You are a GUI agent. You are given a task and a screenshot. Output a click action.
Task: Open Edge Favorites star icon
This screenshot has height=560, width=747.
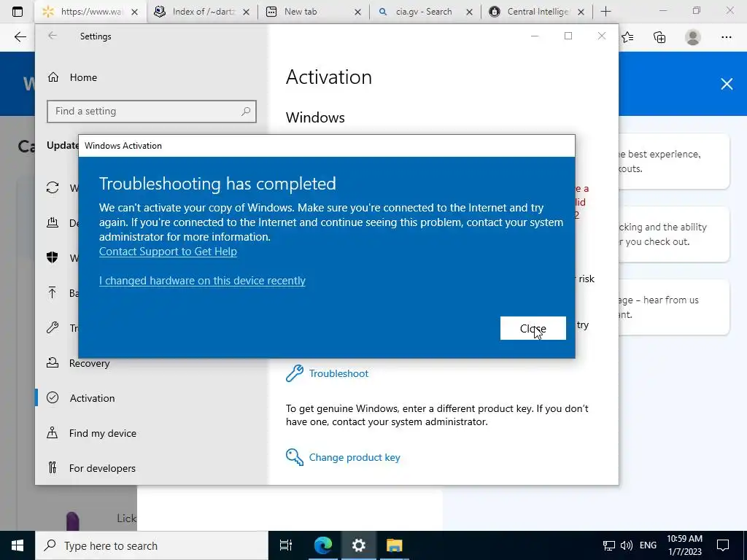(x=627, y=37)
